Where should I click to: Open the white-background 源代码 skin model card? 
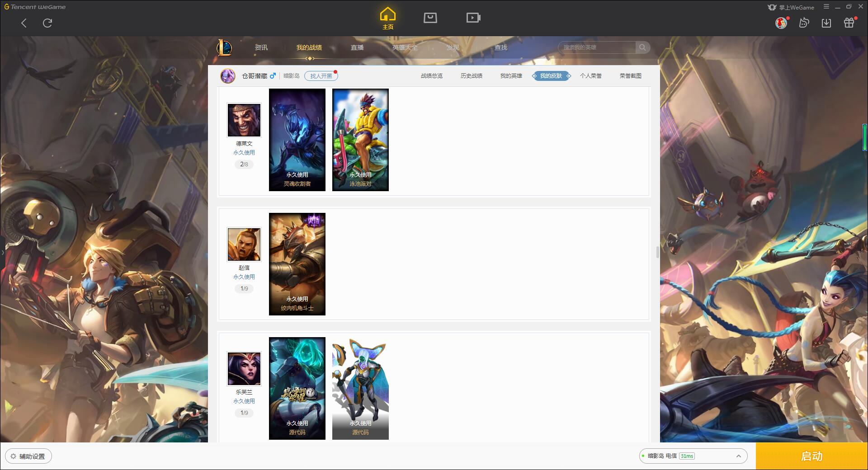click(x=360, y=388)
